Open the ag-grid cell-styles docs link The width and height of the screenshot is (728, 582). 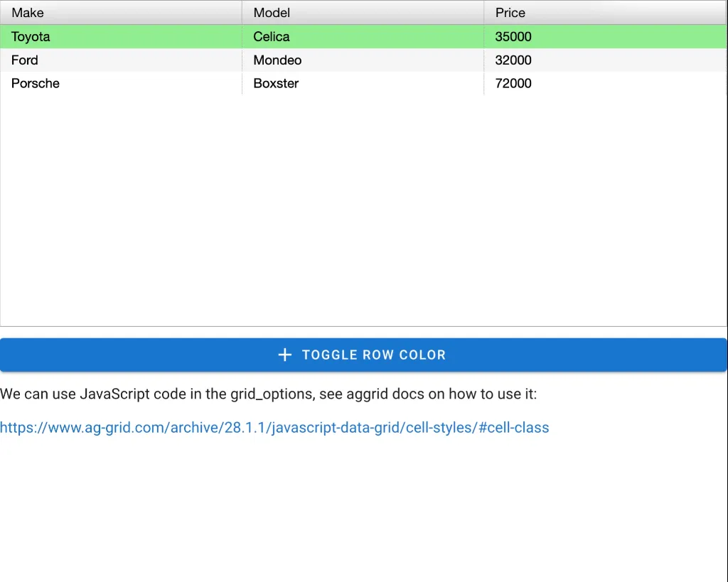click(274, 428)
